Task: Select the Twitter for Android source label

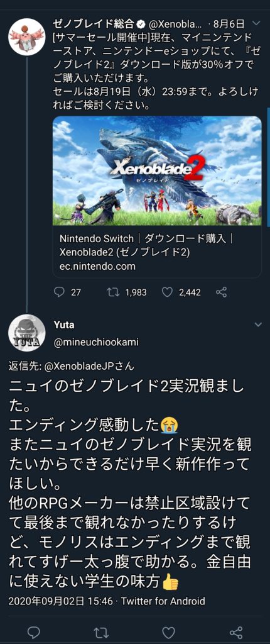Action: [x=163, y=601]
